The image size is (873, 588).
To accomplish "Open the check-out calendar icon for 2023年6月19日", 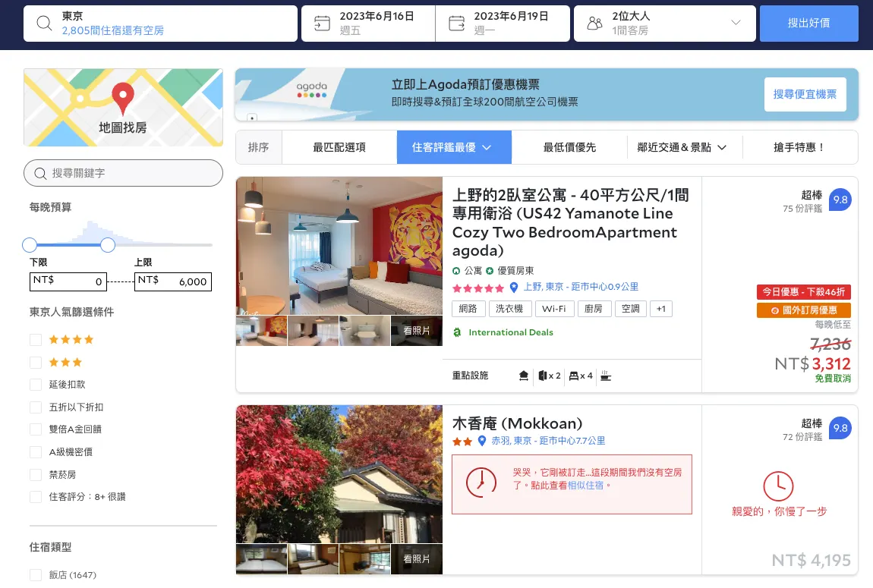I will (x=456, y=24).
